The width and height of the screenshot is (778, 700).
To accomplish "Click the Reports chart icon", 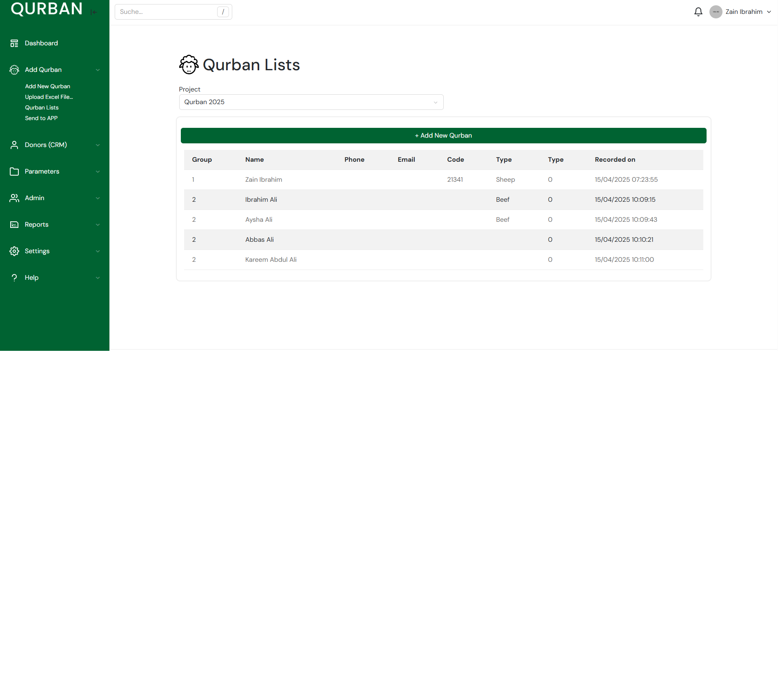I will click(x=14, y=225).
